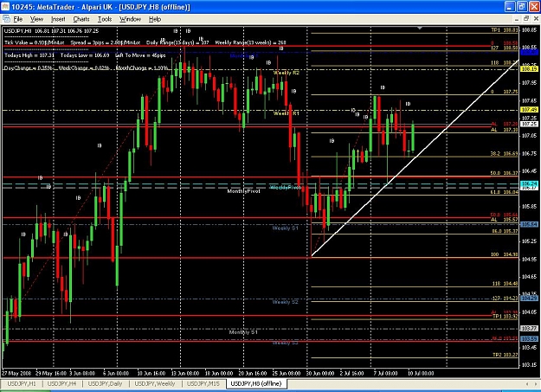Image resolution: width=541 pixels, height=392 pixels.
Task: Click the Weekly S2 label
Action: point(285,302)
